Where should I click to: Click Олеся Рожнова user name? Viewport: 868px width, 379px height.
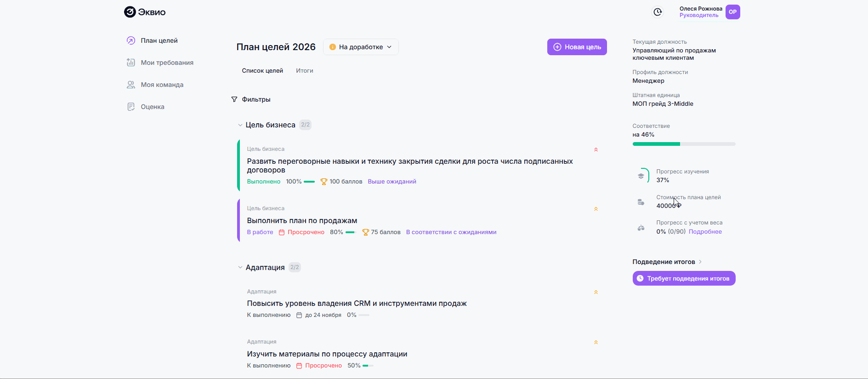tap(701, 9)
